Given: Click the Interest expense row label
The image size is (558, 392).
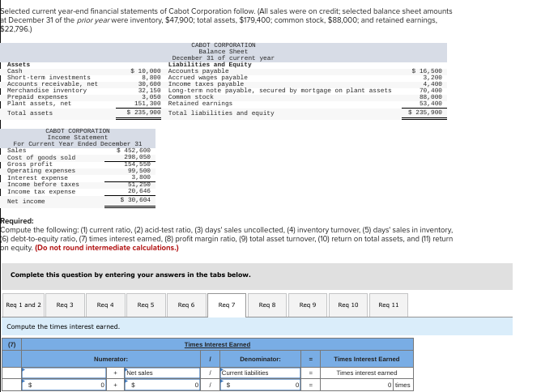Looking at the screenshot, I should click(x=37, y=177).
